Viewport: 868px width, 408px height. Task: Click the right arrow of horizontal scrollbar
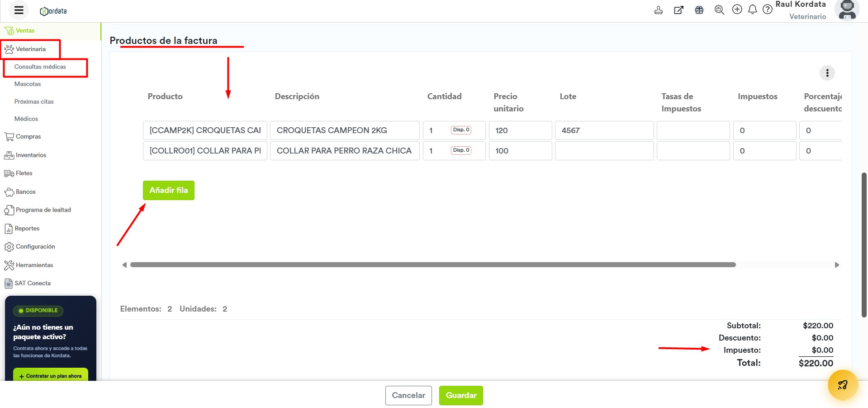coord(837,265)
